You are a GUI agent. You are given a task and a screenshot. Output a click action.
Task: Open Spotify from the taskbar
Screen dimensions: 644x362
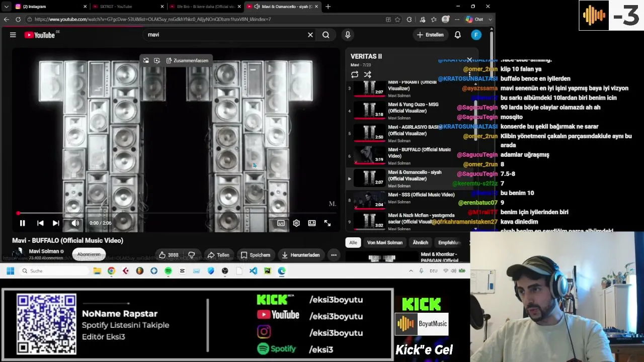[x=168, y=271]
